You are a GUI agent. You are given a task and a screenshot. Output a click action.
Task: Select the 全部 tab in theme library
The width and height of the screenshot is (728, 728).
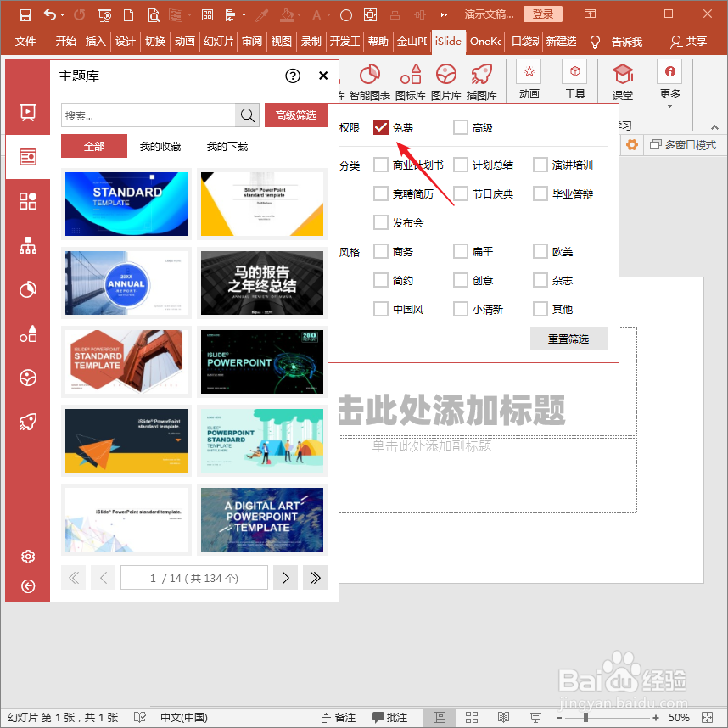coord(94,146)
